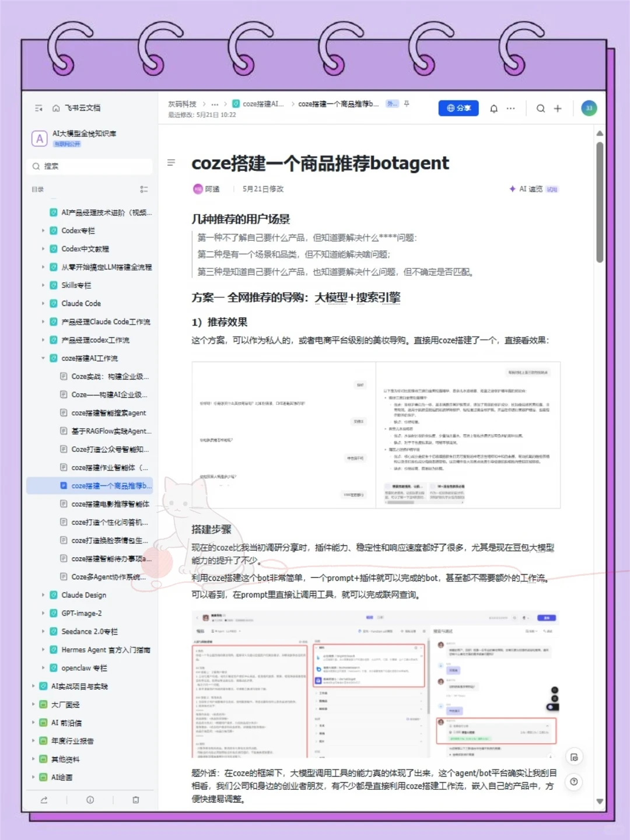Open the user avatar in the top-right corner

[x=589, y=108]
